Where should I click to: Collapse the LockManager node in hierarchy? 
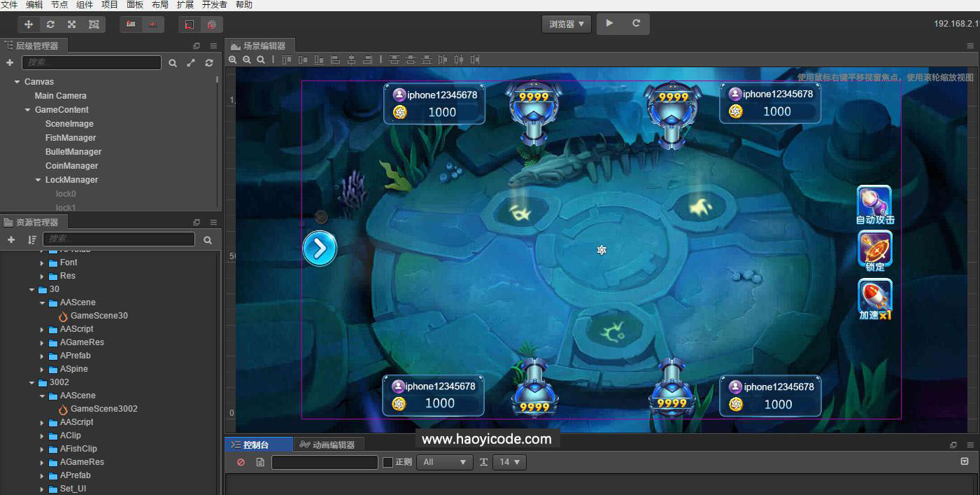pyautogui.click(x=38, y=180)
